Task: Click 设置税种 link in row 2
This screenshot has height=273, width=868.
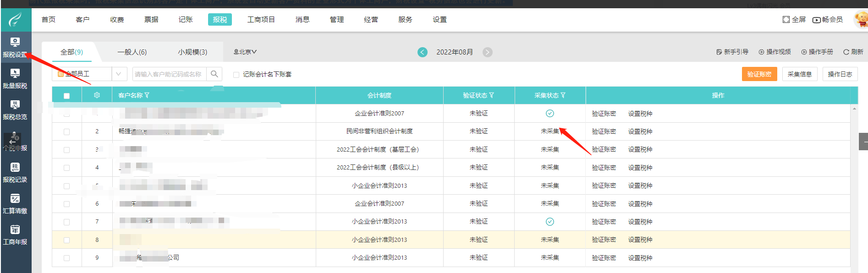Action: tap(640, 131)
